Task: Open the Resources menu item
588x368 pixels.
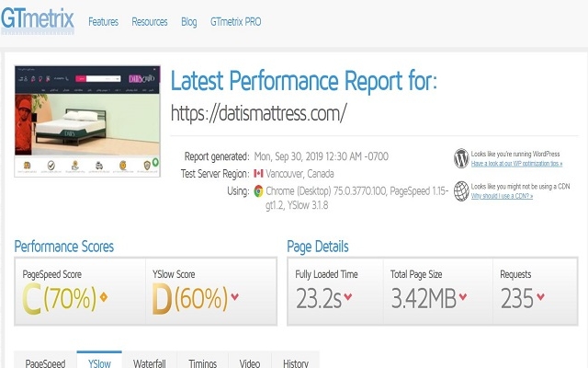Action: (x=149, y=22)
